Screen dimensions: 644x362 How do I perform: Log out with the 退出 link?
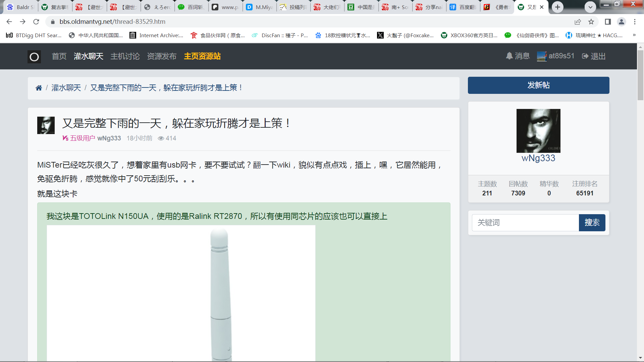594,56
